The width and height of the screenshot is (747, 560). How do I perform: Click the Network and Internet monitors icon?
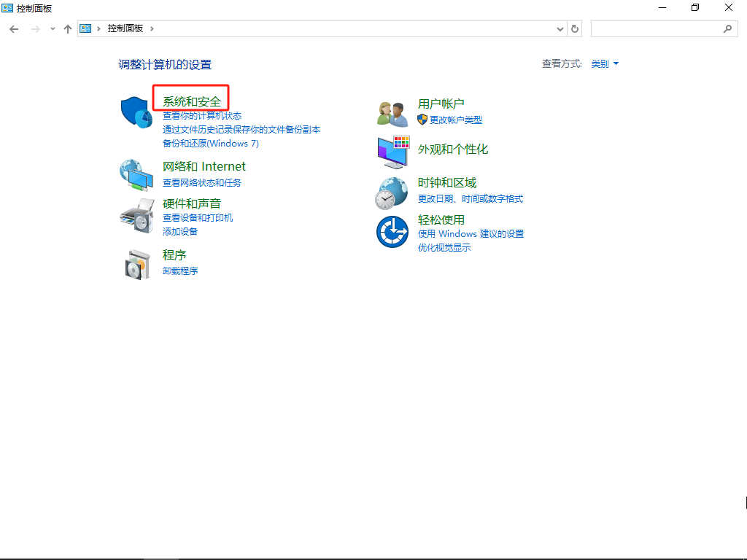click(136, 175)
